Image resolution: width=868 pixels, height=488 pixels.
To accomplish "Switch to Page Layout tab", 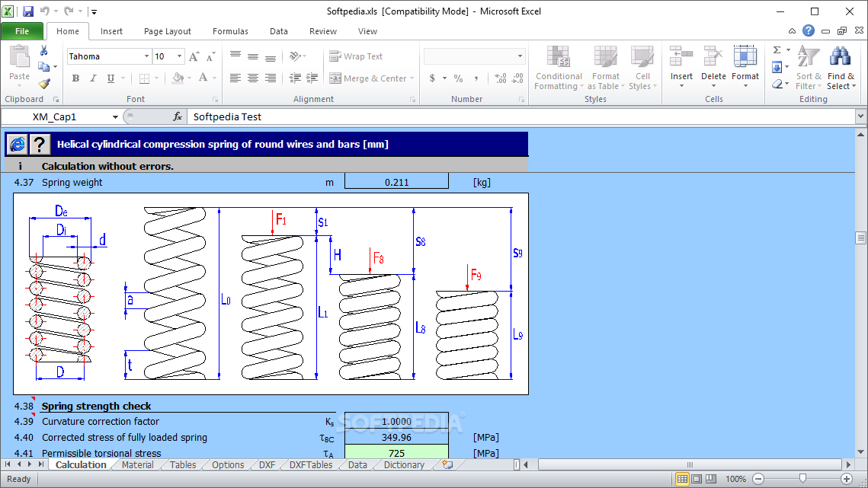I will [x=167, y=31].
